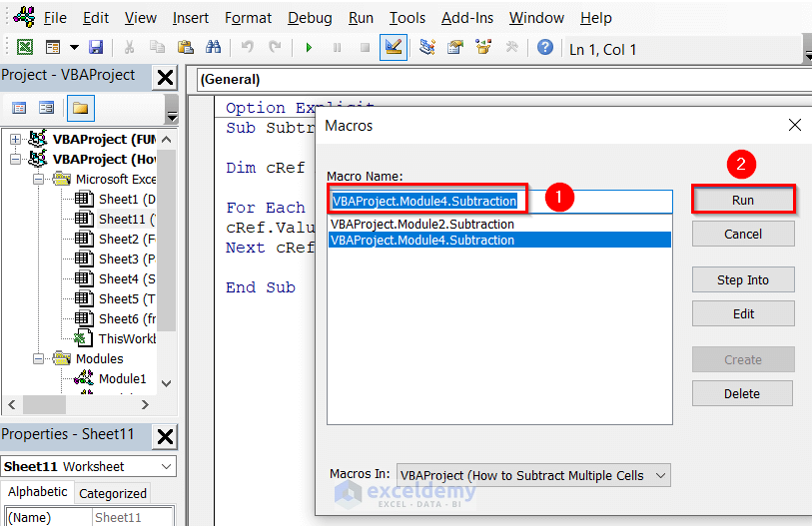
Task: Select Sheet6 in project tree
Action: (115, 319)
